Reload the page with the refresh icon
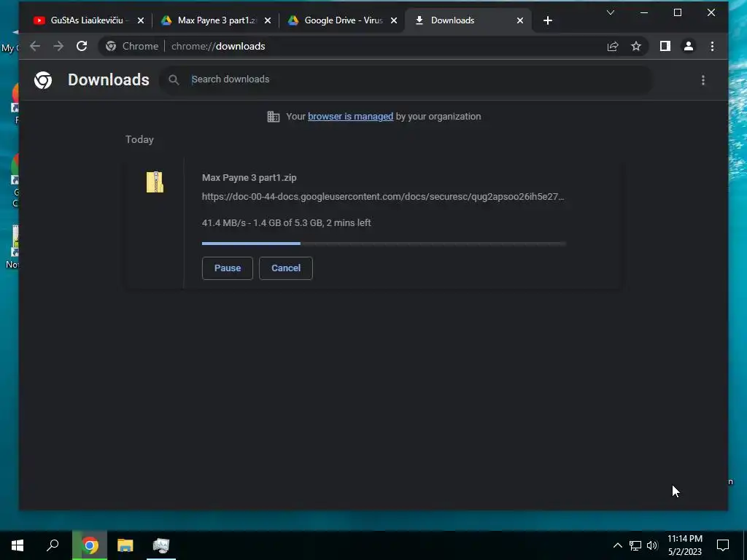The width and height of the screenshot is (747, 560). point(82,46)
